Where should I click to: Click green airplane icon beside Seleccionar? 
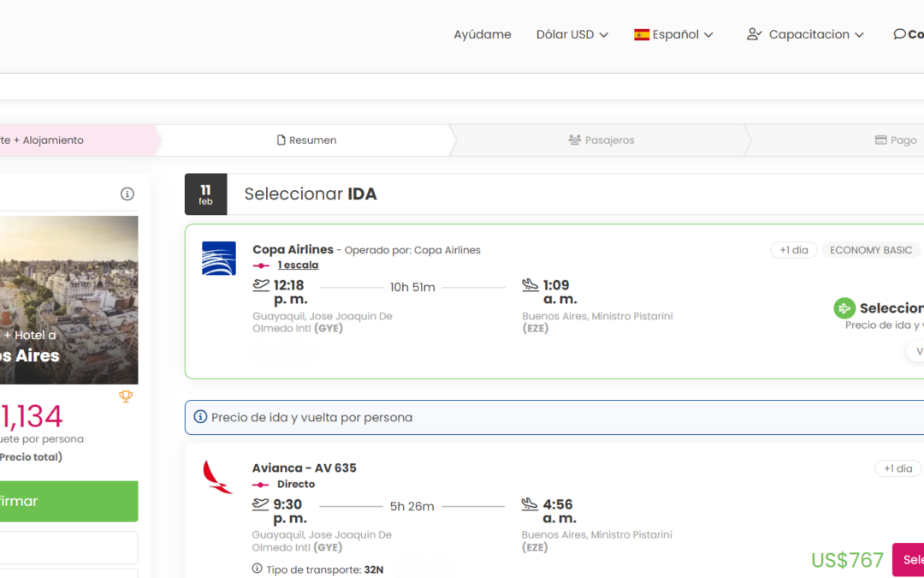click(x=844, y=308)
